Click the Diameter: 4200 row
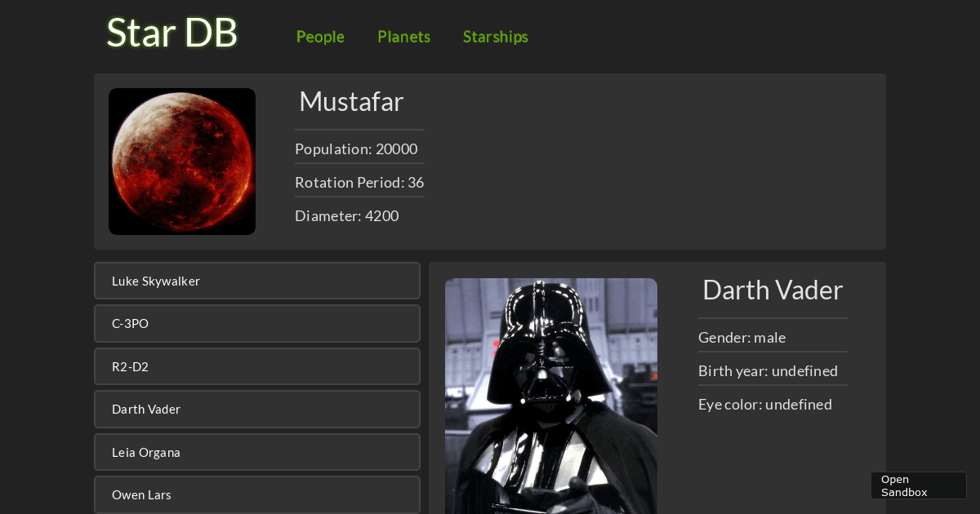The height and width of the screenshot is (514, 980). [346, 215]
